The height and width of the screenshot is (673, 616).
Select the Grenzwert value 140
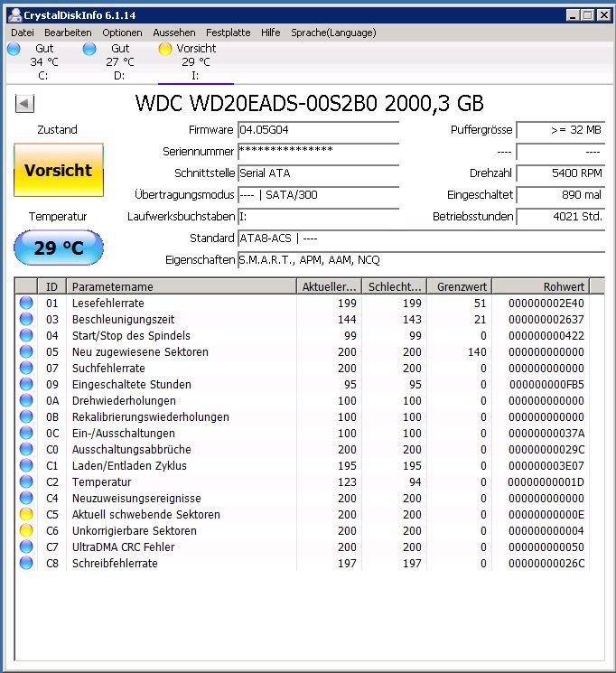tap(477, 352)
